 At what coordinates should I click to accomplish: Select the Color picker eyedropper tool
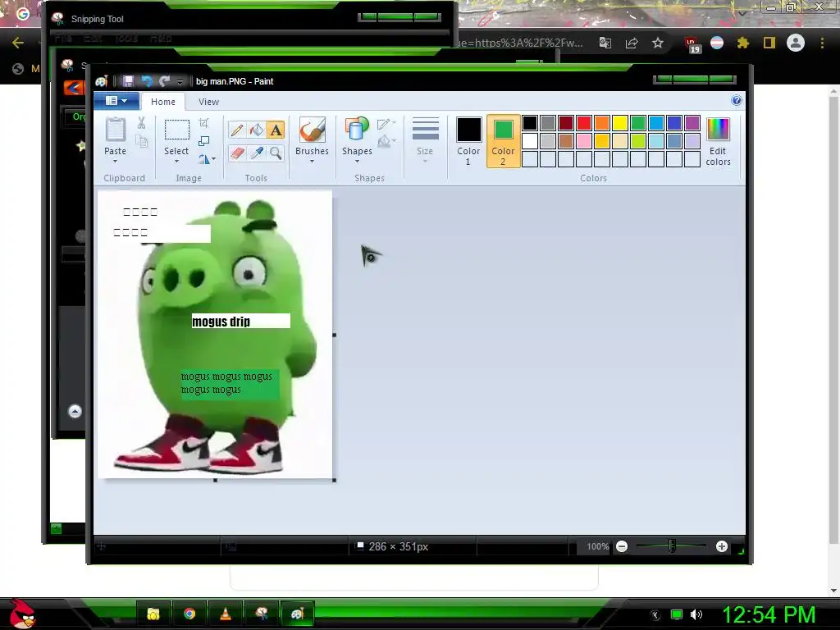(256, 153)
